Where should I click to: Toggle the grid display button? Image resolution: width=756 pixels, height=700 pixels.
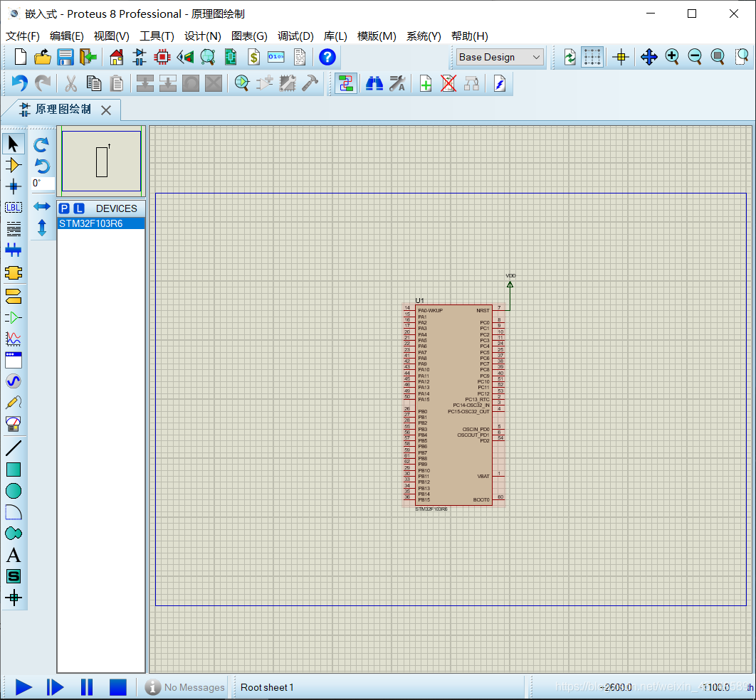592,58
